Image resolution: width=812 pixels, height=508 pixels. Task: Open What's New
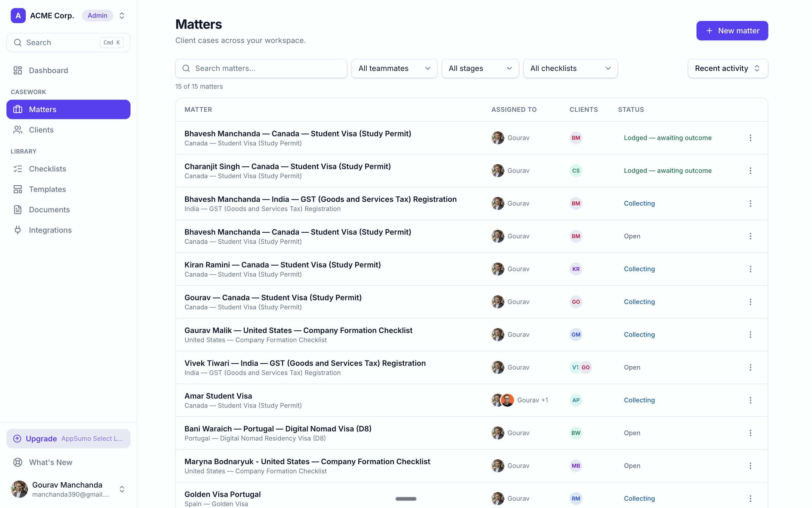[x=68, y=462]
